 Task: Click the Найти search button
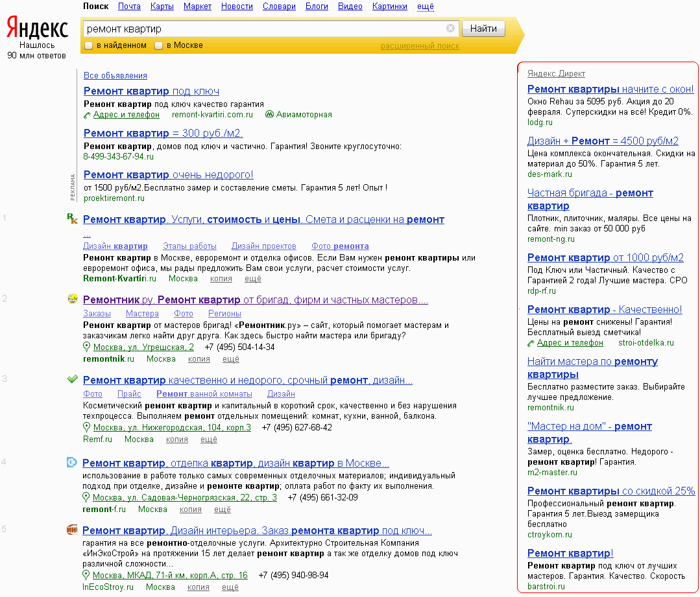(x=483, y=29)
